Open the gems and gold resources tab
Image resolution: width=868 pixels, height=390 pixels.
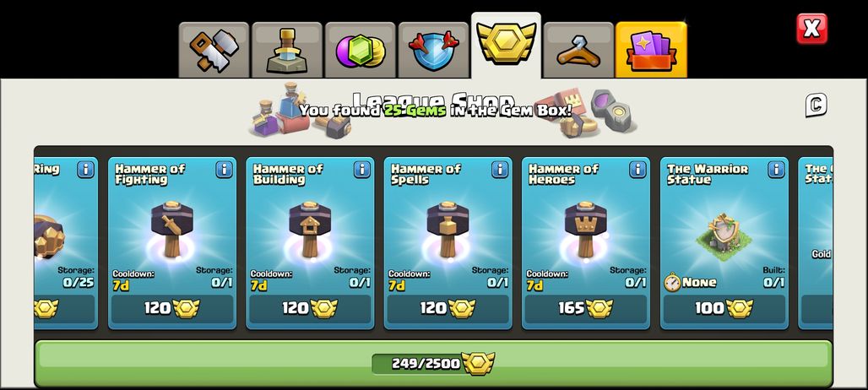[360, 51]
